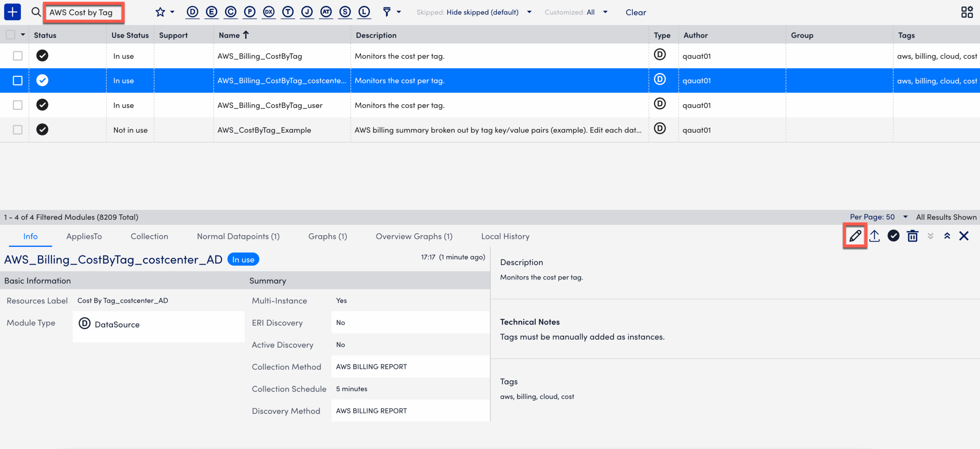The image size is (980, 449).
Task: Open the Per Page: 50 dropdown
Action: 879,217
